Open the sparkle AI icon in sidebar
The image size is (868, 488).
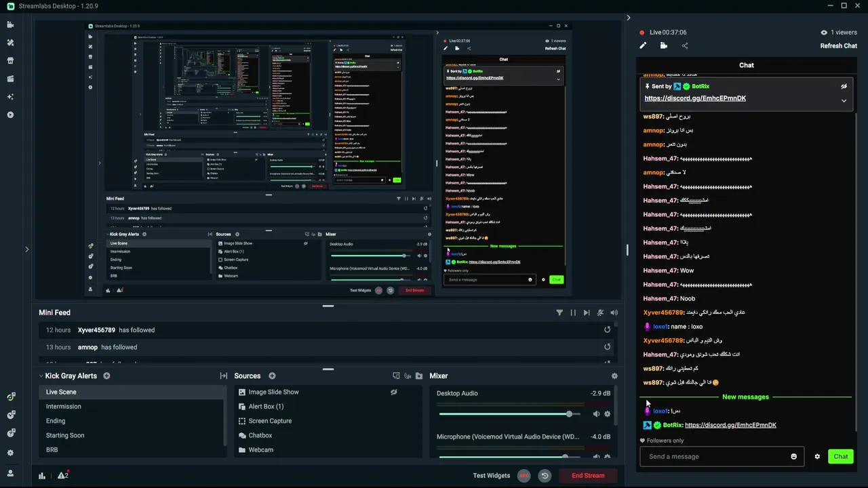(x=10, y=96)
